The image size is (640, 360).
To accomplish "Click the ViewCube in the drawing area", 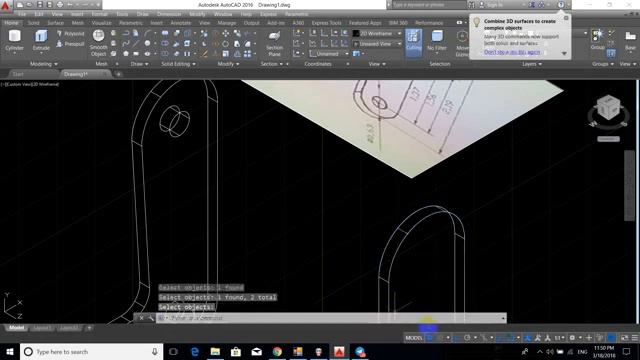I will (608, 108).
